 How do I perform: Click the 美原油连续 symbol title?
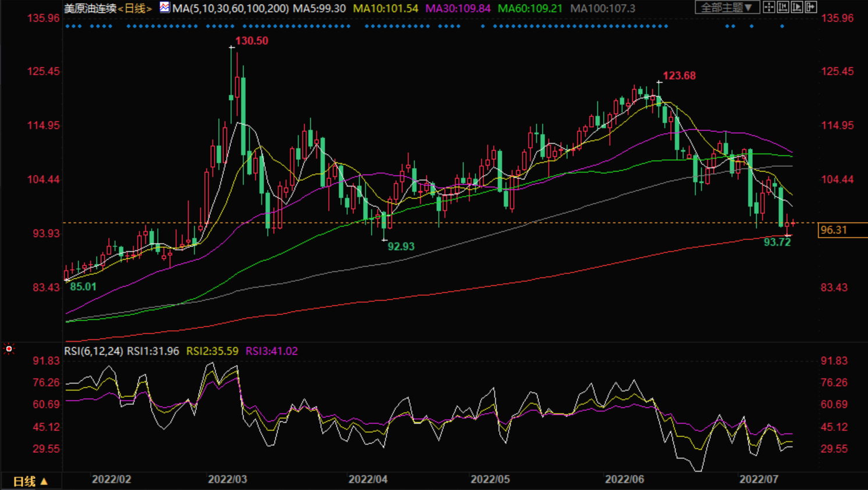[90, 9]
